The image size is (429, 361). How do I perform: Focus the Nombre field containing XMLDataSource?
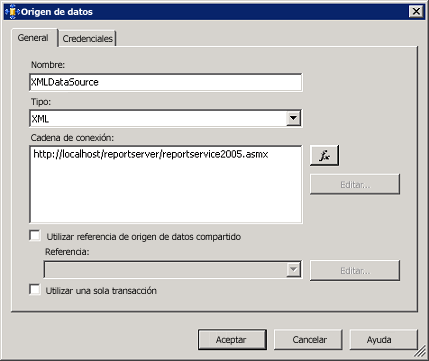[166, 82]
